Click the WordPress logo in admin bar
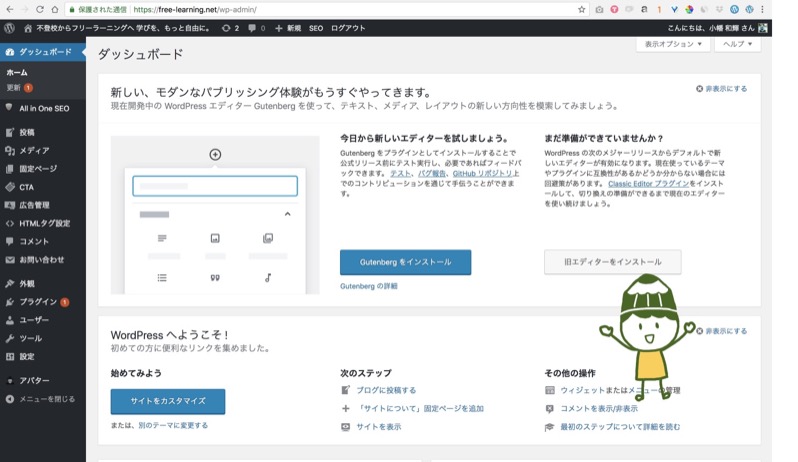798x462 pixels. [9, 28]
